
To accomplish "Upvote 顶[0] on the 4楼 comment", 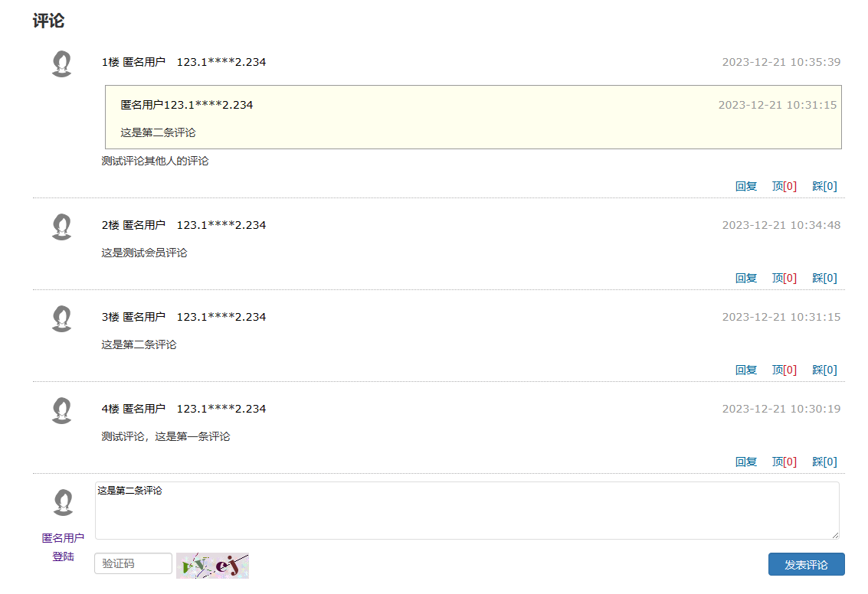I will pos(784,462).
